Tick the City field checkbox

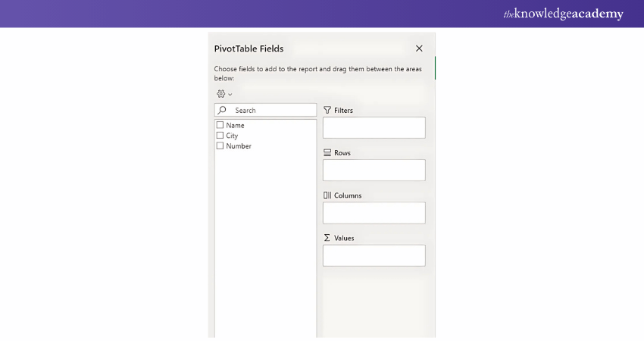pos(220,136)
